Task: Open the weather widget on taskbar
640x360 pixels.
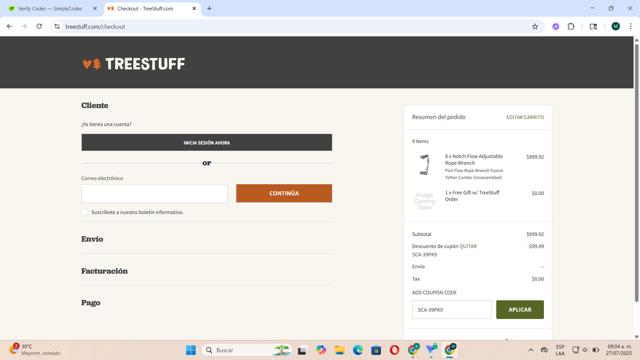Action: [35, 350]
